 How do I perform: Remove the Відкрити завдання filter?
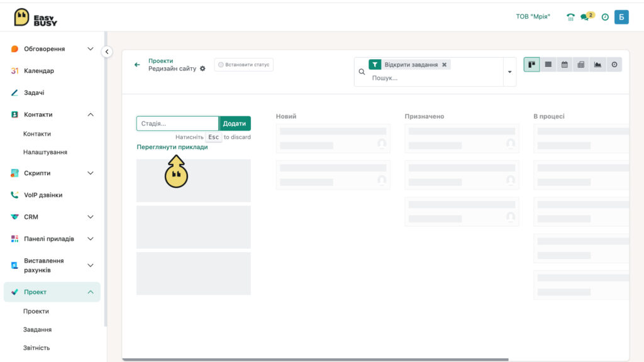click(x=444, y=65)
